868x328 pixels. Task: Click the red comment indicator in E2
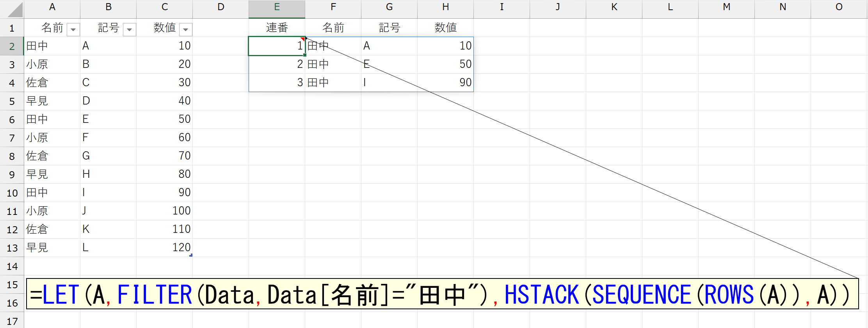tap(302, 39)
